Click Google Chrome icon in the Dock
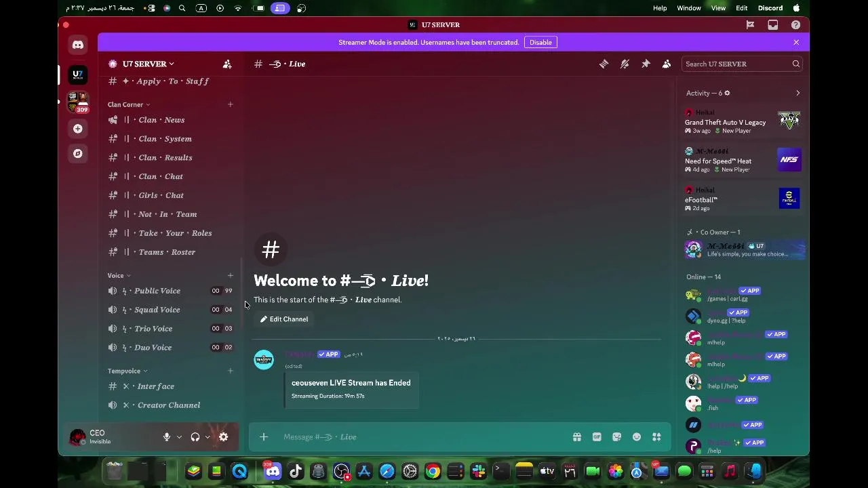 click(x=433, y=471)
